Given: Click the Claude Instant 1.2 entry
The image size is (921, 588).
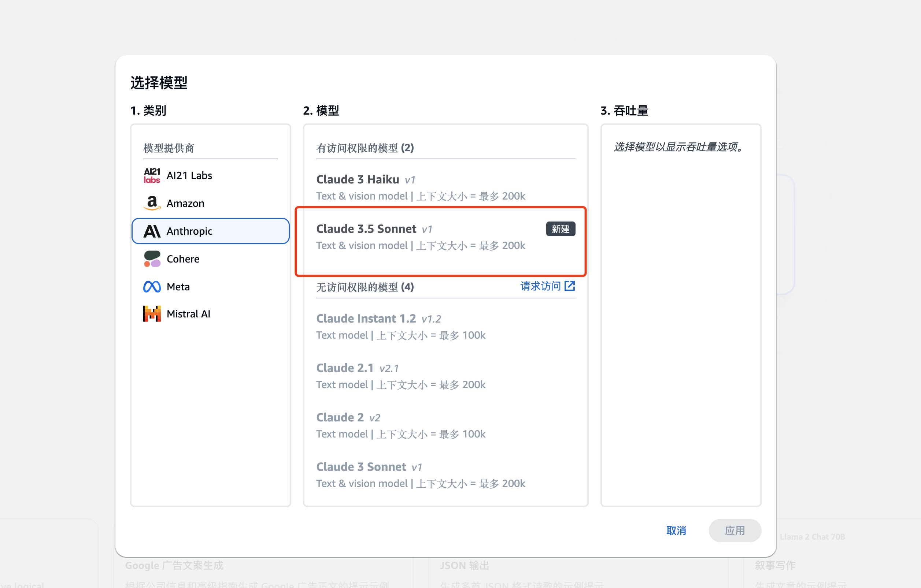Looking at the screenshot, I should [445, 327].
